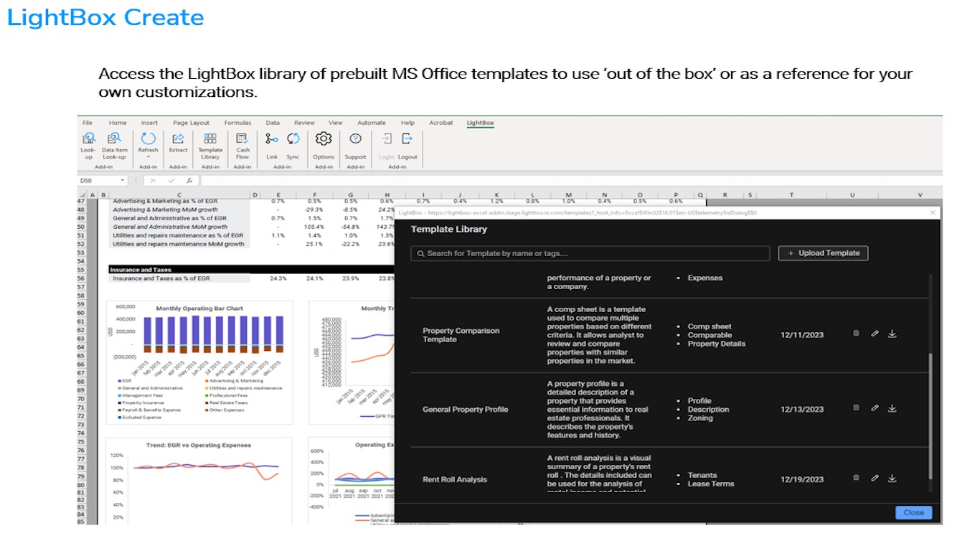
Task: Click the Zoning tag
Action: pos(700,418)
